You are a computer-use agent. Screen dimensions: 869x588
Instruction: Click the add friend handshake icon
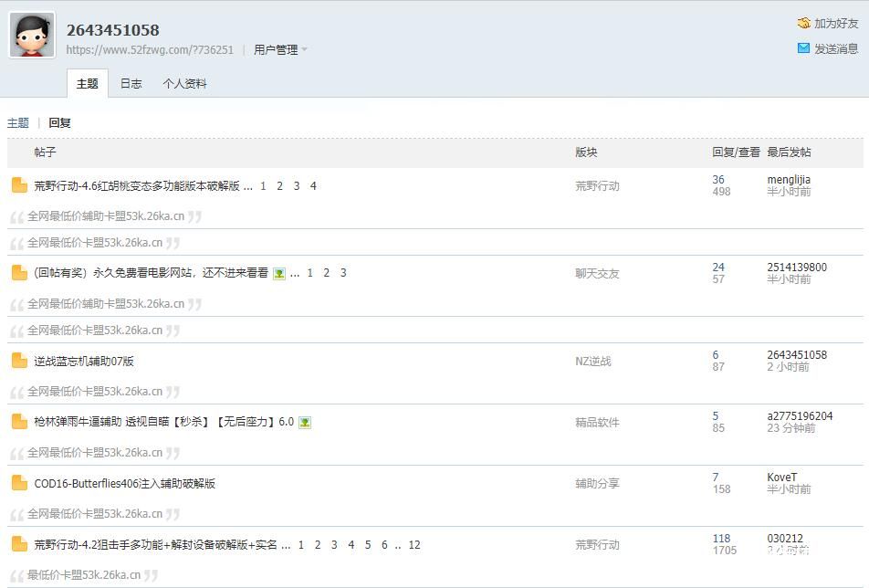[x=803, y=23]
